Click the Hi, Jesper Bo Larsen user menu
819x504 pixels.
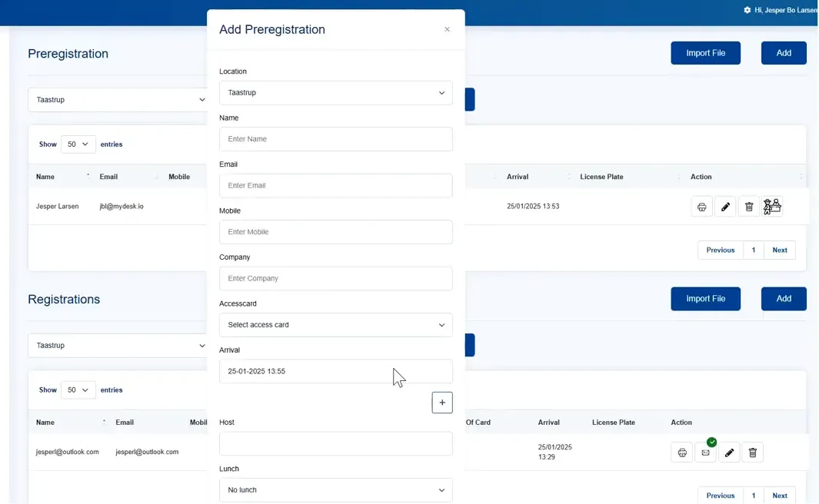(786, 10)
